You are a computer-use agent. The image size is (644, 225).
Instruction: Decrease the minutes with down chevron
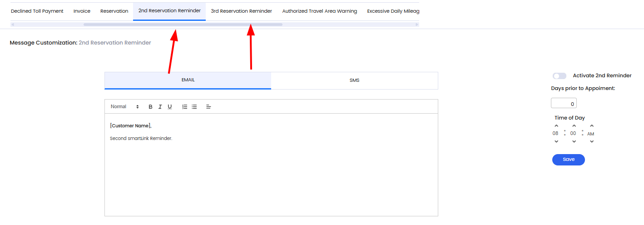574,141
